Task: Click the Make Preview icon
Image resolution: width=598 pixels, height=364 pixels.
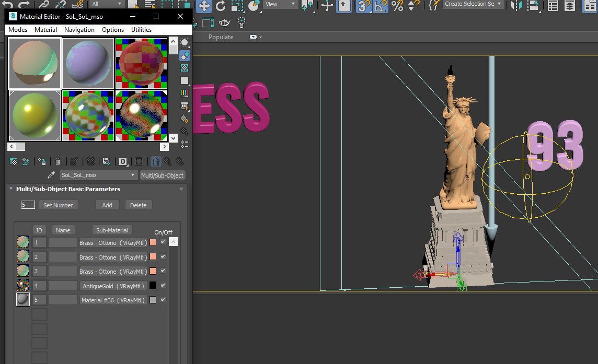Action: (185, 106)
